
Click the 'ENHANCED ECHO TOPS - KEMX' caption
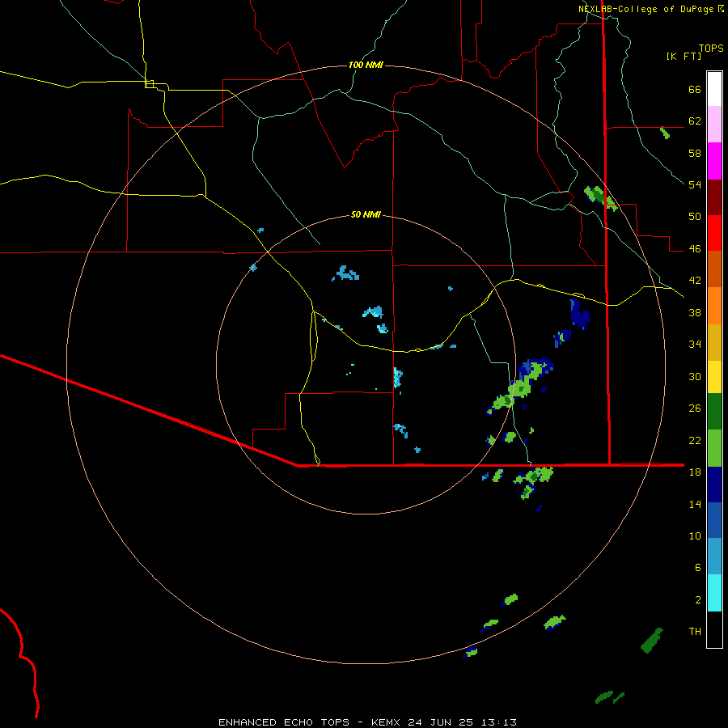point(309,722)
